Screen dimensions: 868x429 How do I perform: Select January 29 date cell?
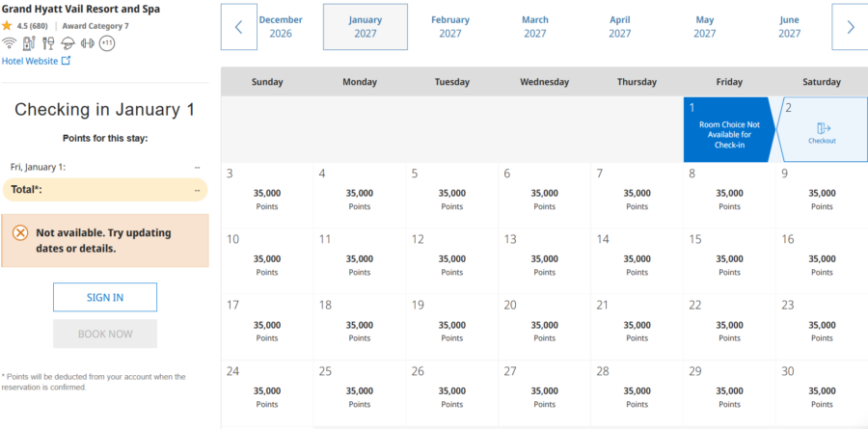pos(729,392)
